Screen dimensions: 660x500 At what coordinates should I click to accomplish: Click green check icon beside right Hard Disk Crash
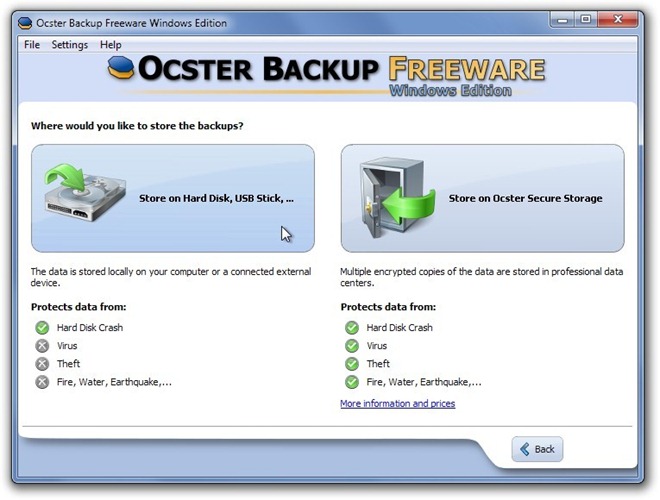[352, 327]
